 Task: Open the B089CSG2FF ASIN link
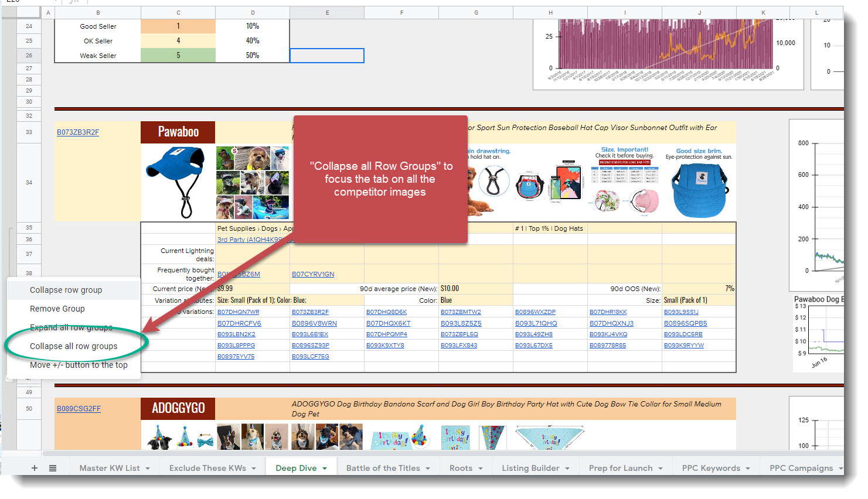[79, 409]
